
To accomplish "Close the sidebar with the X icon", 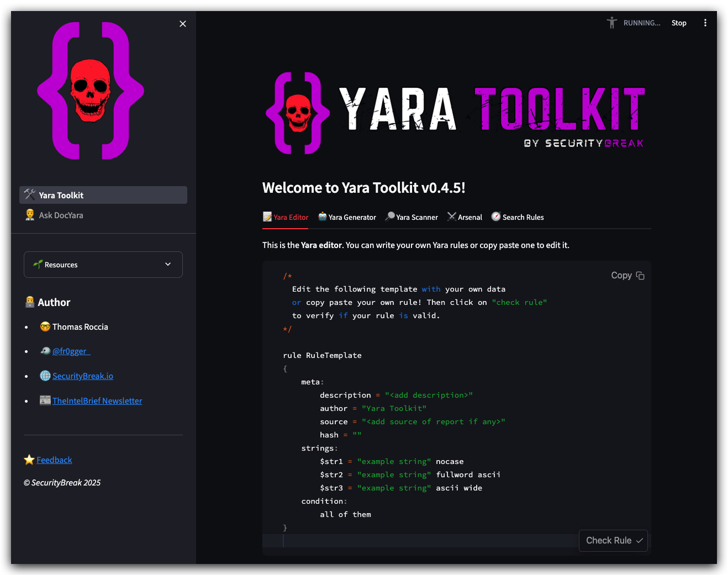I will click(x=183, y=24).
